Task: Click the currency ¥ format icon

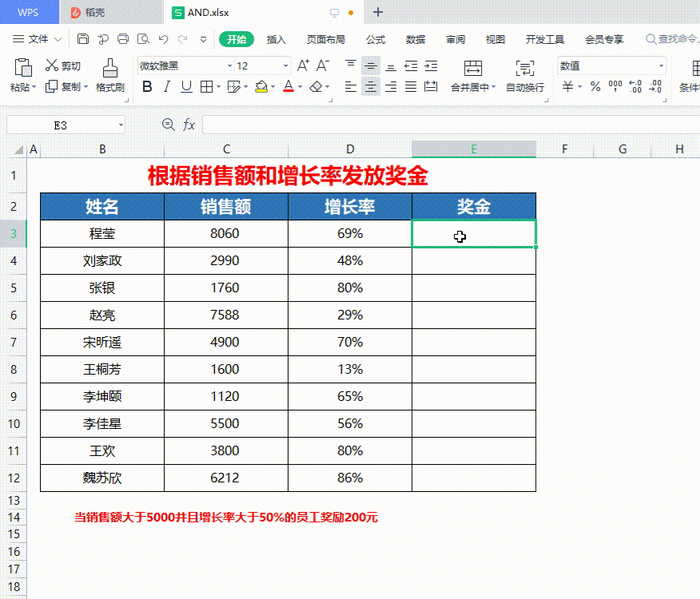Action: point(567,86)
